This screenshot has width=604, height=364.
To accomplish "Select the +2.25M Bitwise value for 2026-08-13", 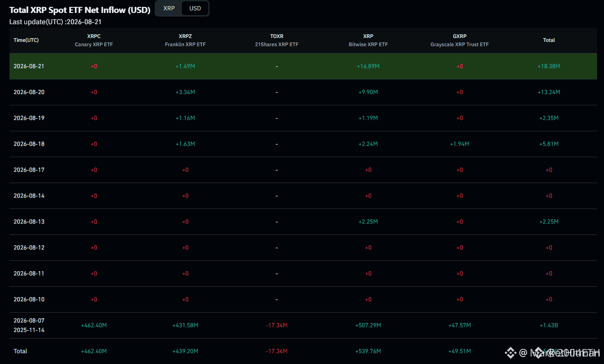I will coord(368,222).
